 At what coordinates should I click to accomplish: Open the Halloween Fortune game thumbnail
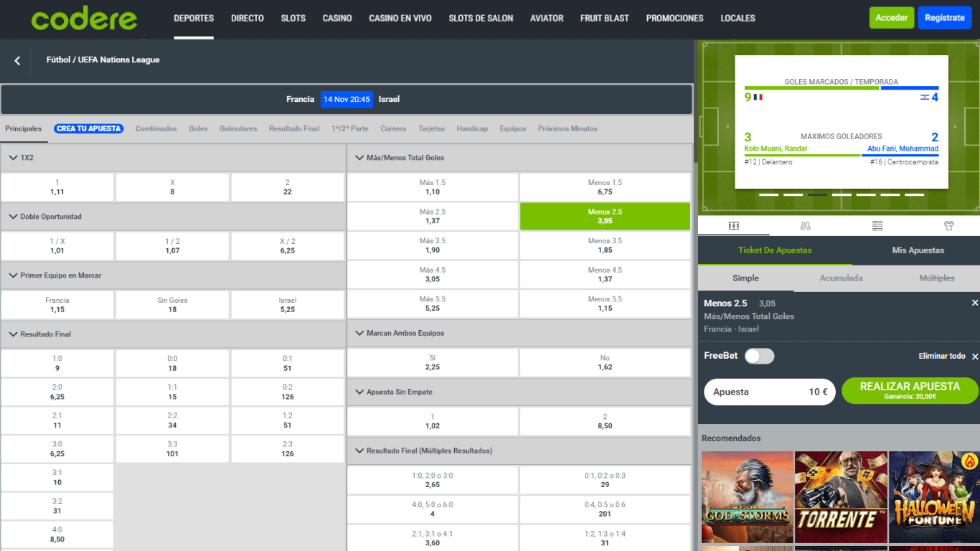[x=935, y=497]
